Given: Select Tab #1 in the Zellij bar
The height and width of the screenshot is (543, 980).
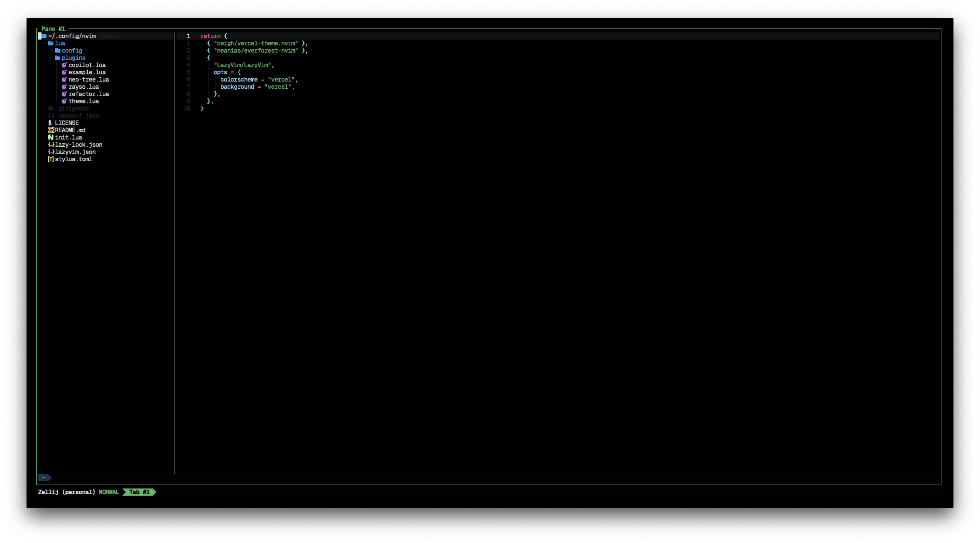Looking at the screenshot, I should click(139, 492).
